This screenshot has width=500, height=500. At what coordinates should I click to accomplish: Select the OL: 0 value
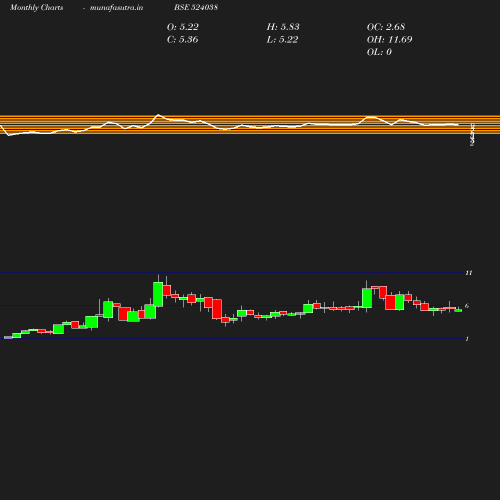point(379,52)
